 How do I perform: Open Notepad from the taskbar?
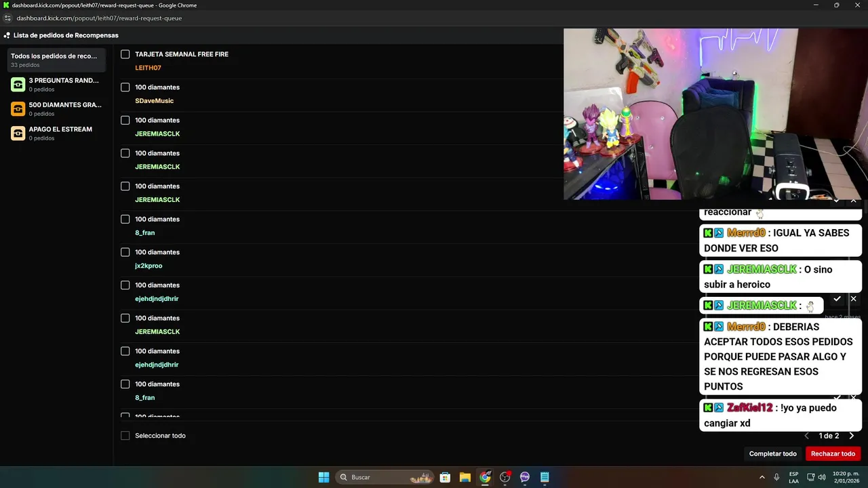pos(545,477)
